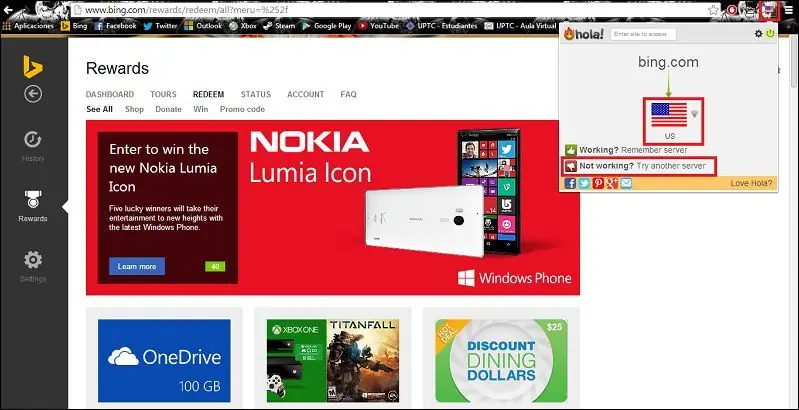Click the thumbs down Not working icon

(570, 166)
